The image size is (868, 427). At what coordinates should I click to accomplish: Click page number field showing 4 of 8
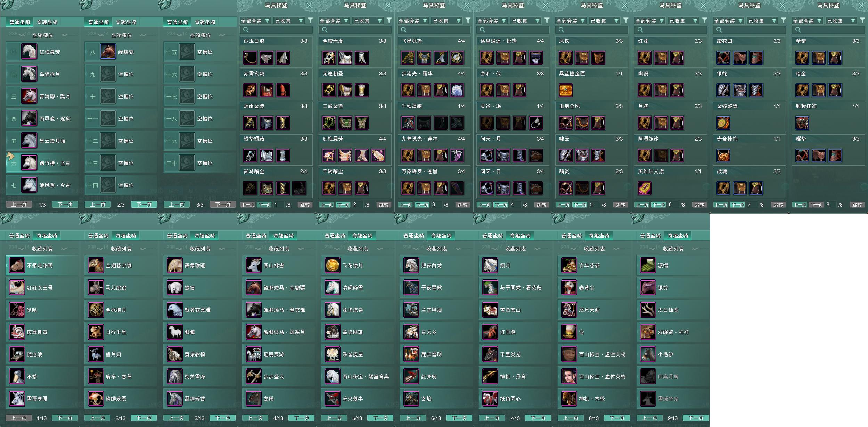515,204
